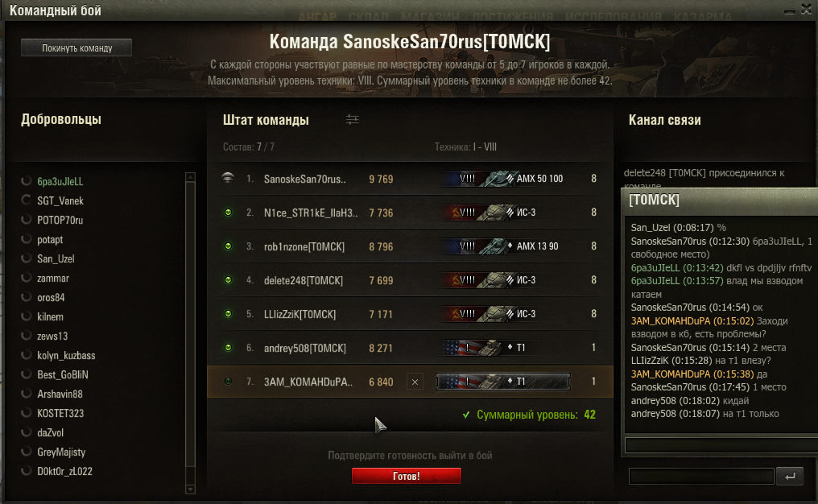Click the volunteers list scrollbar track
This screenshot has height=504, width=818.
coord(191,333)
